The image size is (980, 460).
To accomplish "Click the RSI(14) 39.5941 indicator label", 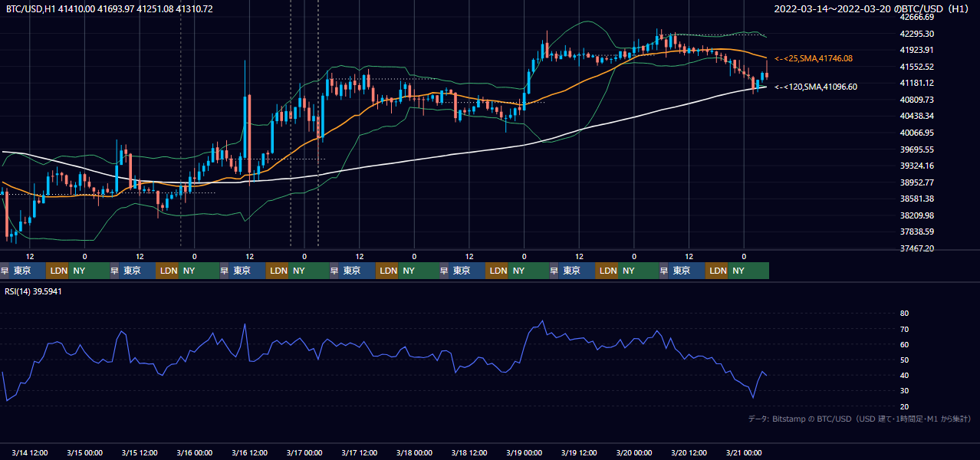I will click(x=33, y=291).
